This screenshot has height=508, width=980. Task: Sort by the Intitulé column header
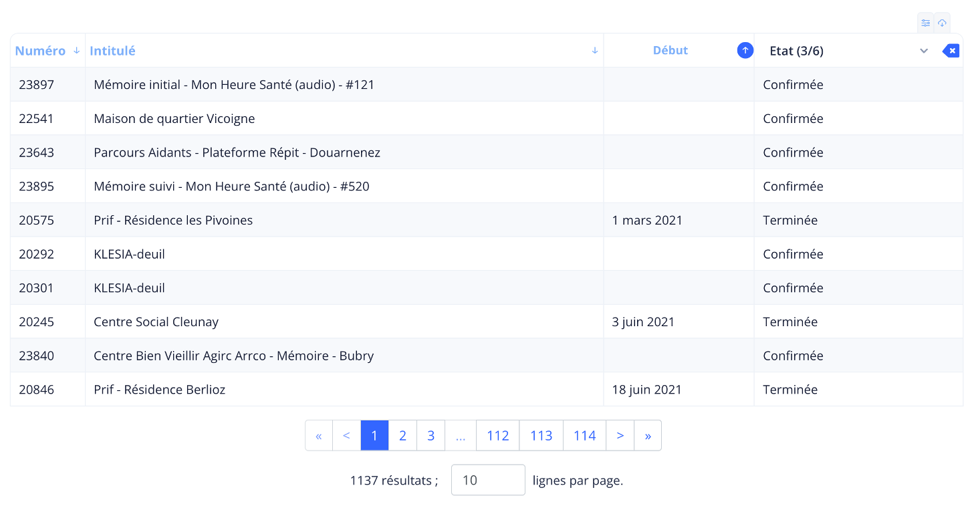[112, 51]
